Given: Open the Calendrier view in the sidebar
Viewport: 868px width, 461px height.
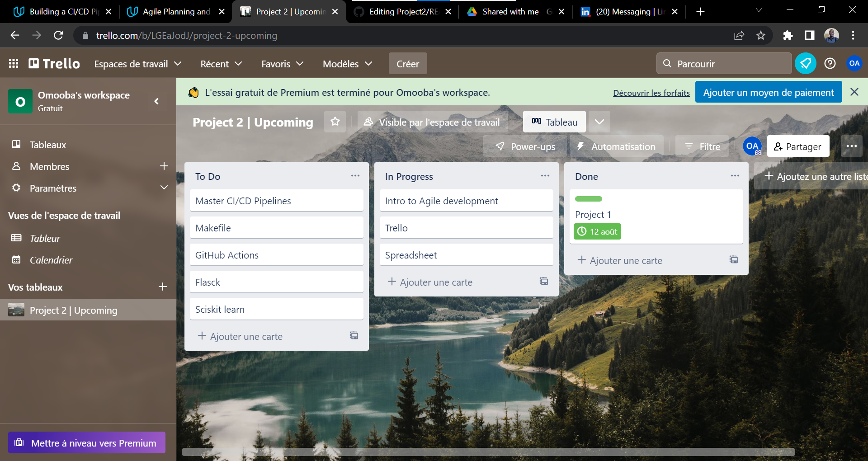Looking at the screenshot, I should click(x=51, y=260).
